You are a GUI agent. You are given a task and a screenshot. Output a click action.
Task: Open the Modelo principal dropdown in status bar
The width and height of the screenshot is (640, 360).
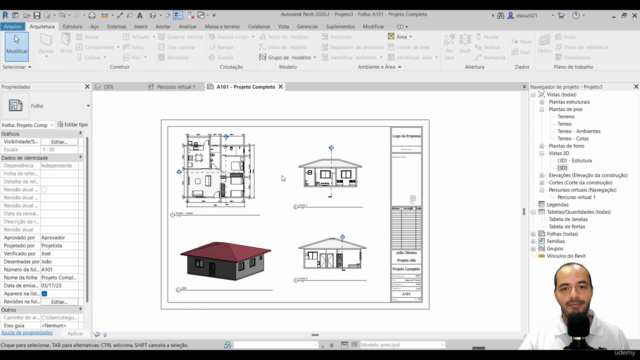pyautogui.click(x=402, y=345)
